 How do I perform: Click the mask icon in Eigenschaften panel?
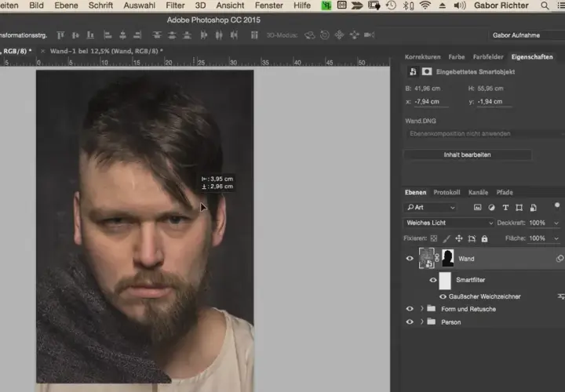coord(427,71)
